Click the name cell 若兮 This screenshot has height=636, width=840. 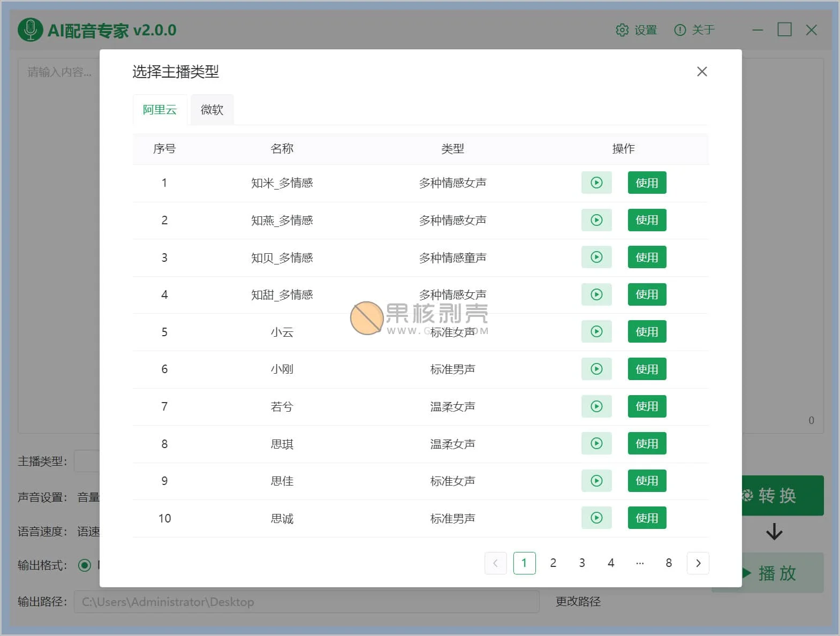282,406
